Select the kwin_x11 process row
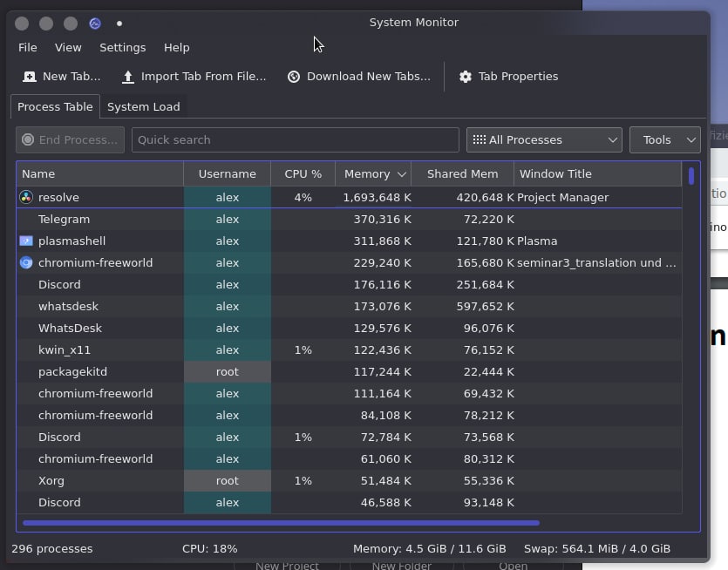728x570 pixels. point(349,350)
